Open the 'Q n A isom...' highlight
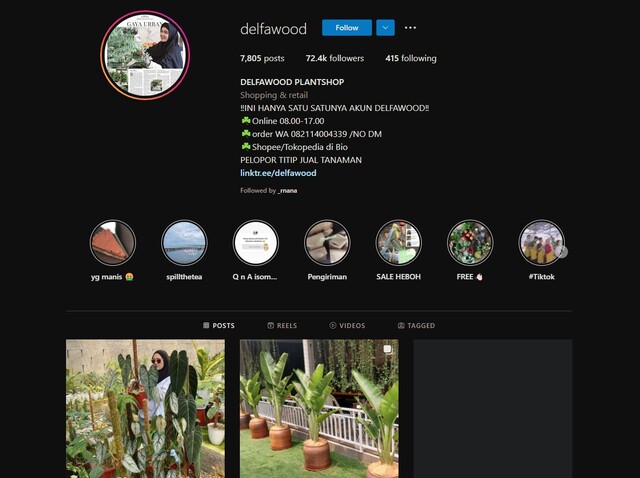 256,243
